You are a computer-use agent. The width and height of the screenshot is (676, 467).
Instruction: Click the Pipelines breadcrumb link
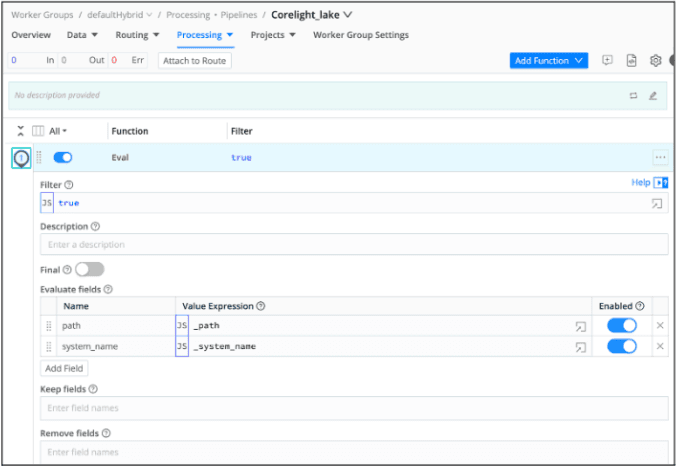pos(239,15)
